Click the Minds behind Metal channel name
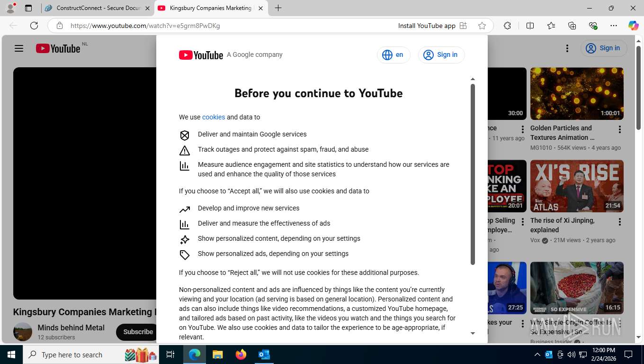 tap(71, 328)
